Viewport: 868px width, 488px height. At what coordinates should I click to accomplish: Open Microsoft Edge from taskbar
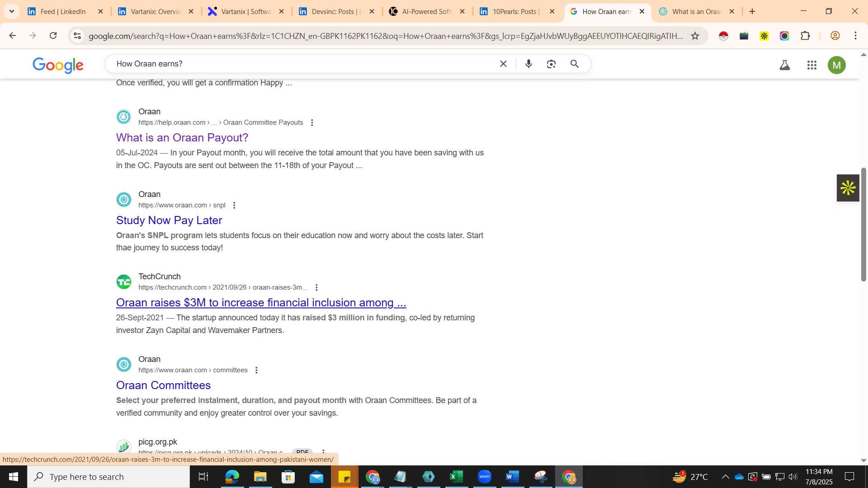(232, 477)
